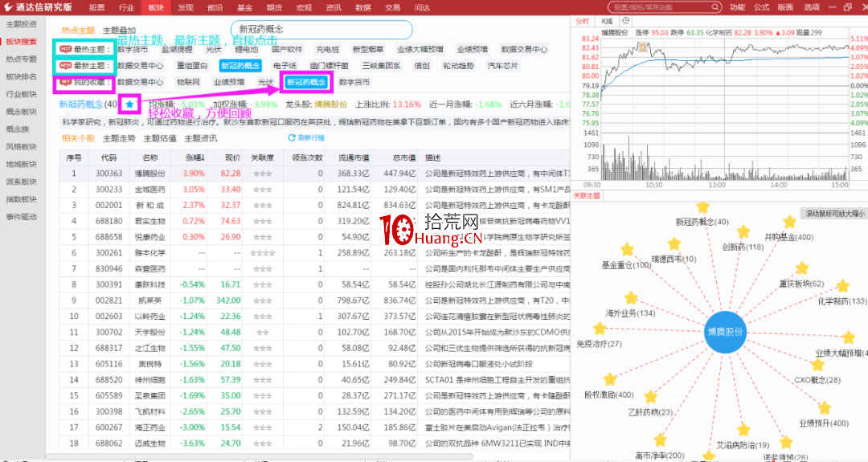Select table row 688180 君实生物
The height and width of the screenshot is (462, 868).
[x=314, y=221]
